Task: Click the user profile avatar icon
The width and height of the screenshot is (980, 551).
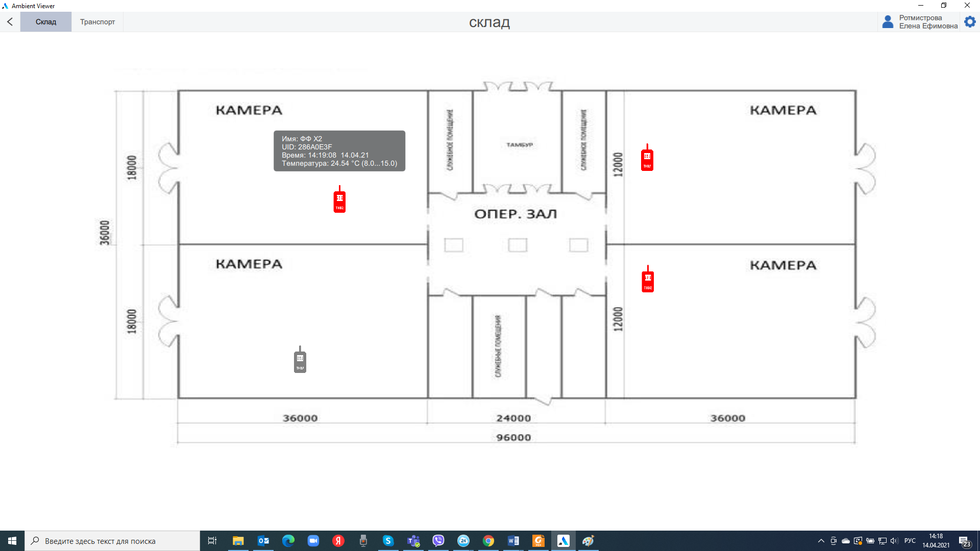Action: 888,22
